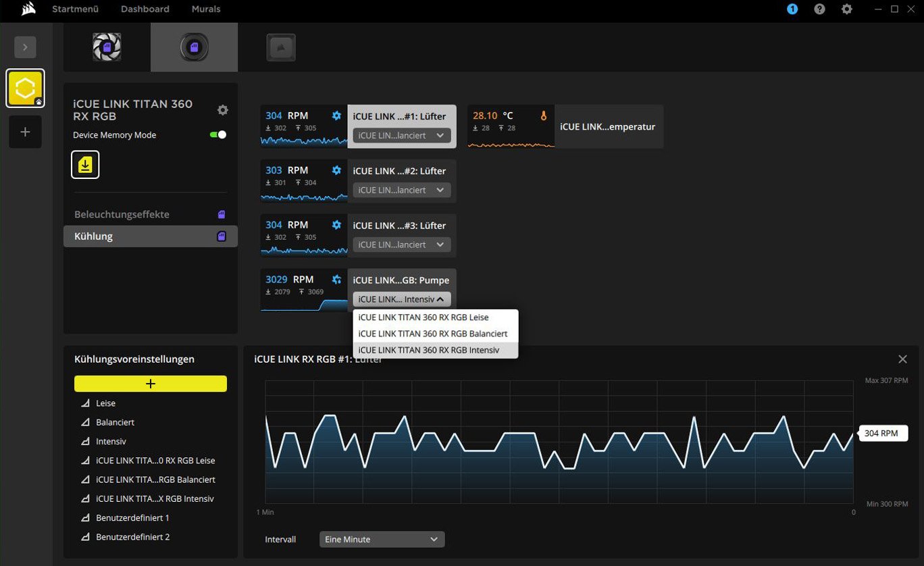Screen dimensions: 924x566
Task: Open gear settings for fan #3 sensor
Action: (336, 225)
